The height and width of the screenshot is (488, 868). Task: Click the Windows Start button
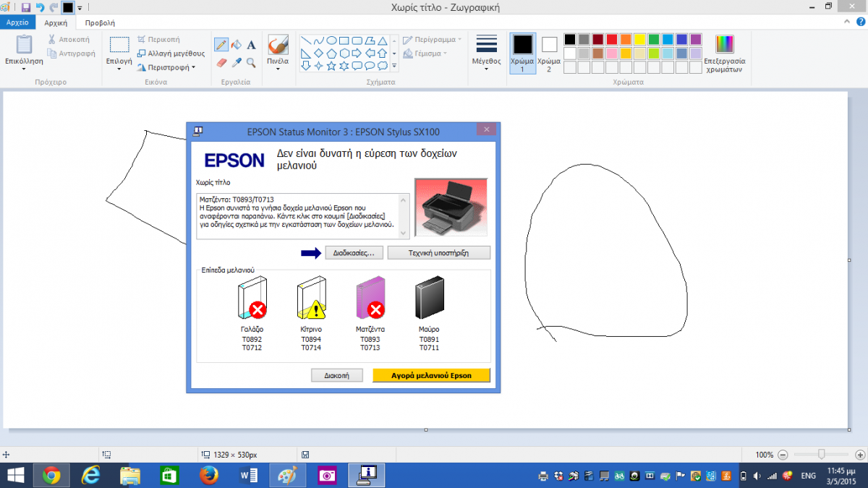(x=14, y=475)
